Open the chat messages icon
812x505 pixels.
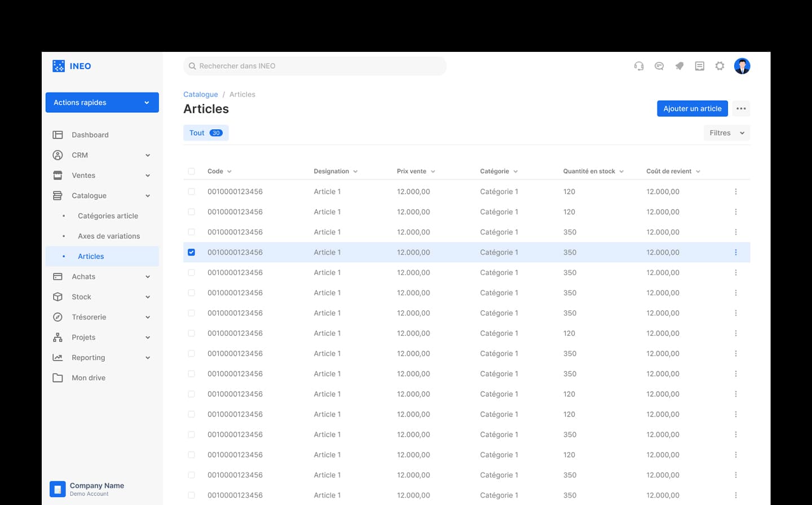click(x=659, y=66)
